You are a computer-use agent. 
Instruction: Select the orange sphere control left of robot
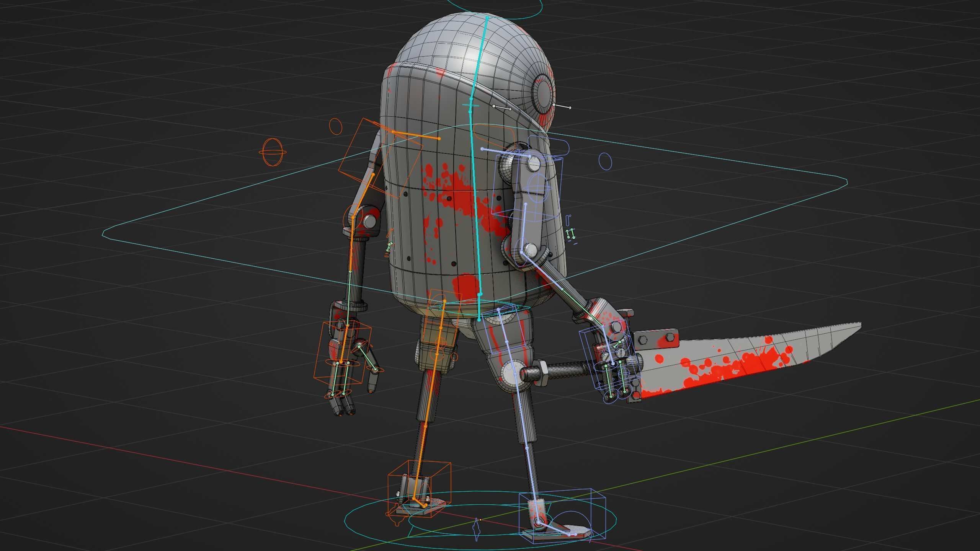[272, 152]
